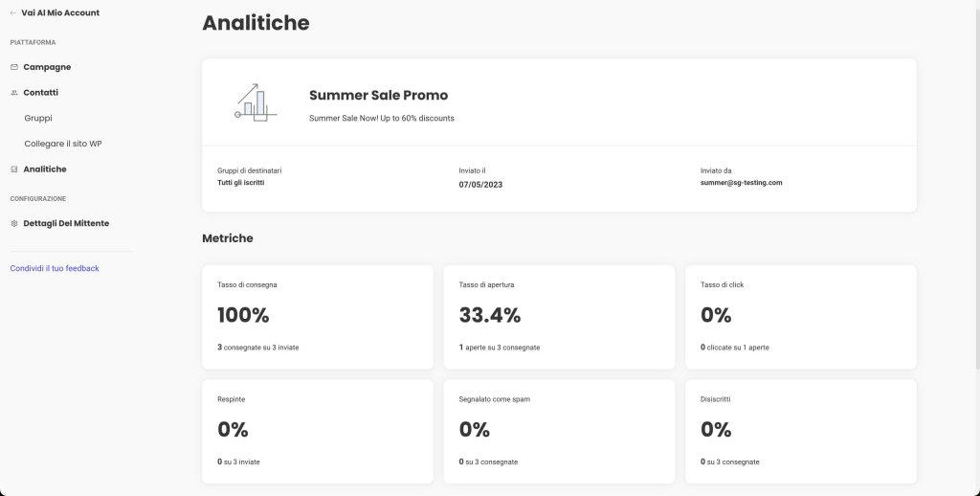Click the gear icon next to Dettagli Del Mittente

click(14, 223)
